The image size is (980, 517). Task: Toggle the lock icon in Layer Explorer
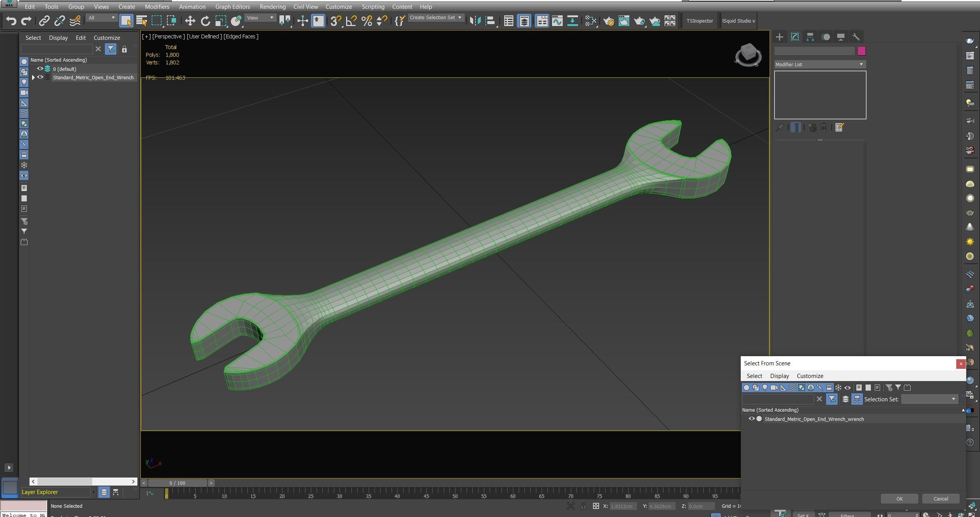pyautogui.click(x=124, y=49)
